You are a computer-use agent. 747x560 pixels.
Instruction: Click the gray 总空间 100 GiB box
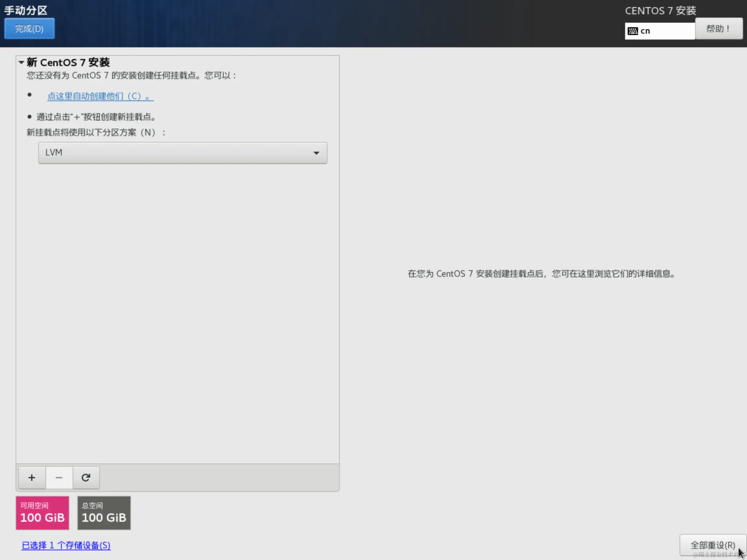pos(104,512)
